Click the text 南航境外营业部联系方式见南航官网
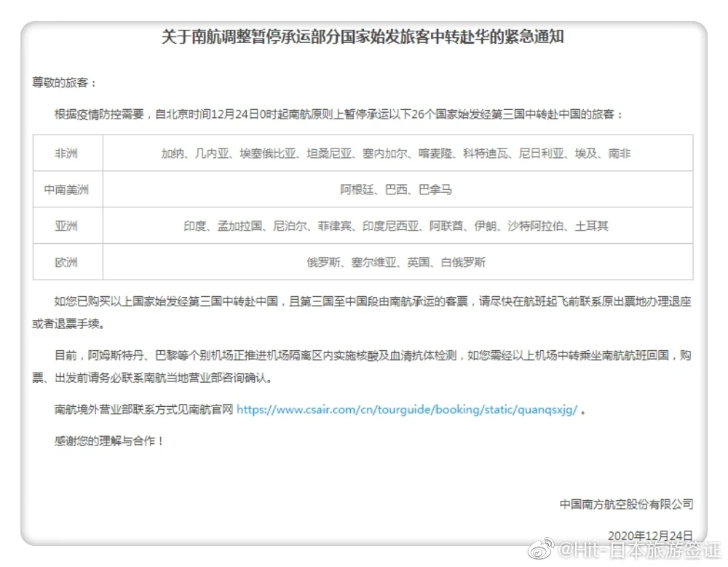 click(x=143, y=410)
